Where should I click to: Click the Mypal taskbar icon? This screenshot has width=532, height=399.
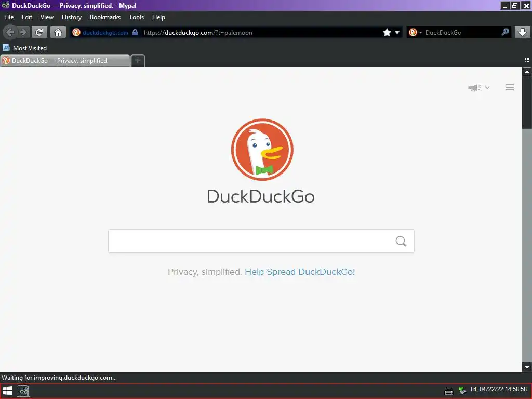tap(23, 391)
